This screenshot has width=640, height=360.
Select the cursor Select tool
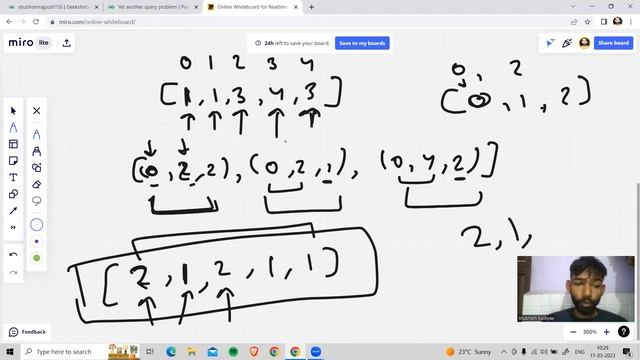pos(13,111)
